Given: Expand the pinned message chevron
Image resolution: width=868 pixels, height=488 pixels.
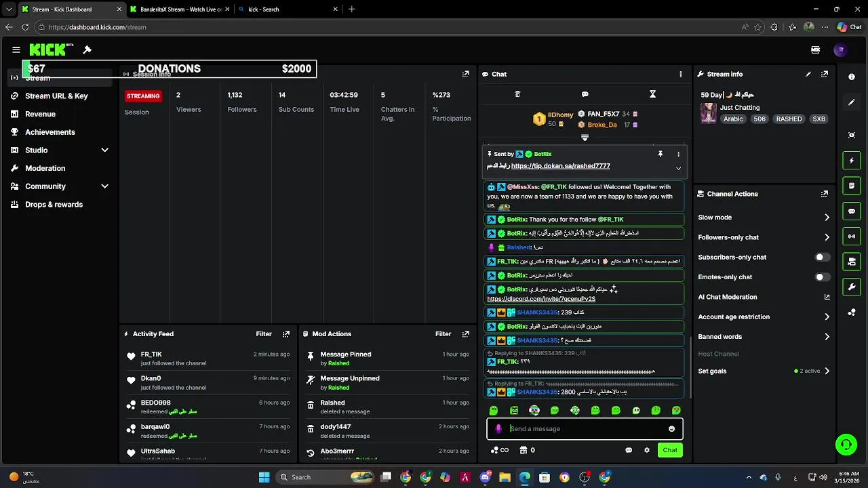Looking at the screenshot, I should click(678, 168).
